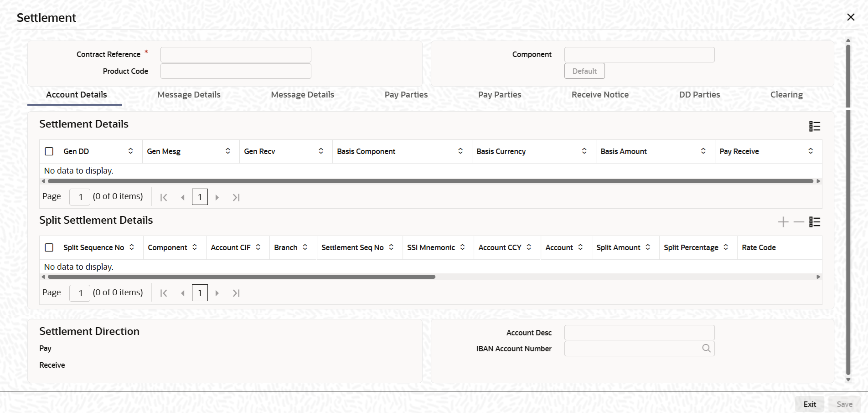Sort by the Pay Receive column
Image resolution: width=868 pixels, height=416 pixels.
[811, 151]
